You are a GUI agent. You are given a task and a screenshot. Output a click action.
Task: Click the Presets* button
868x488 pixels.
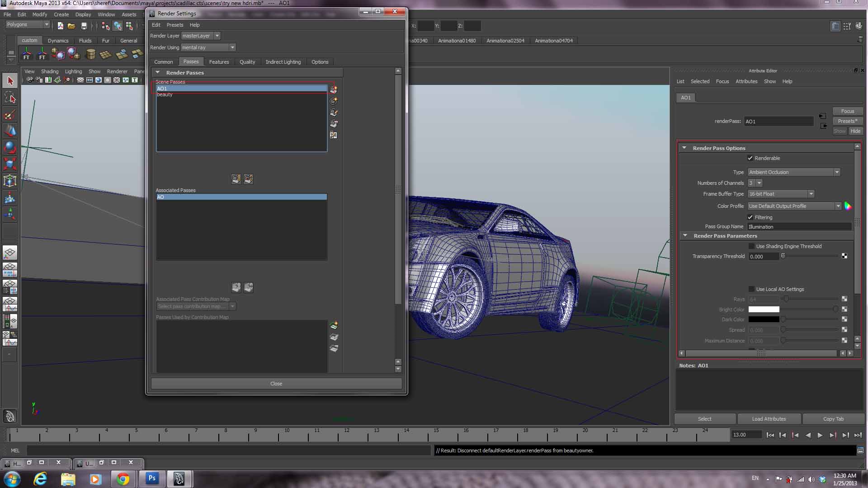tap(847, 121)
